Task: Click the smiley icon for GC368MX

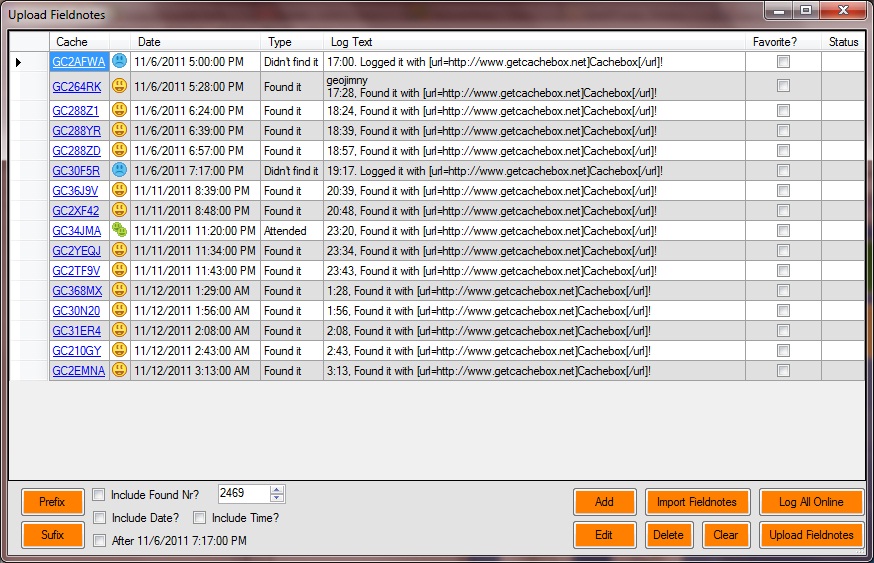Action: (x=119, y=290)
